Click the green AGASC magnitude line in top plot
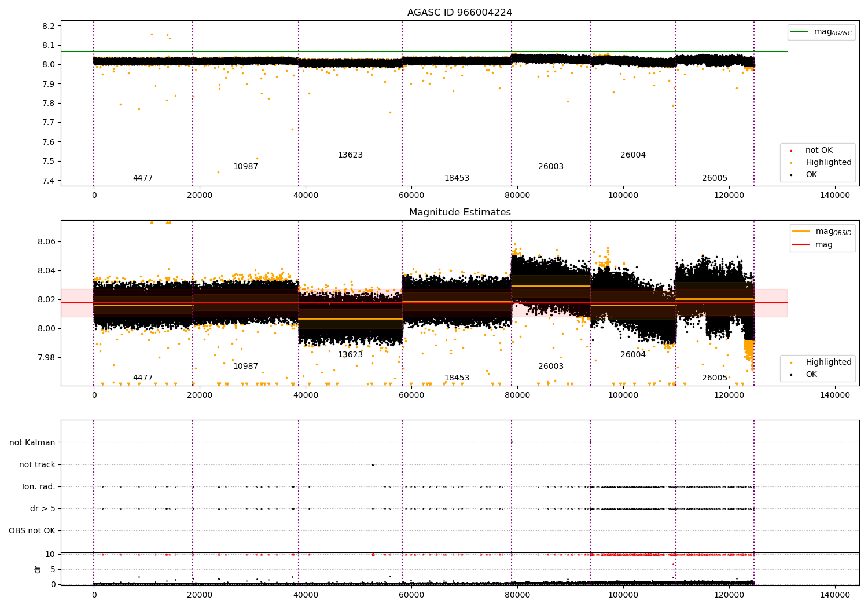This screenshot has width=868, height=608. click(x=424, y=52)
